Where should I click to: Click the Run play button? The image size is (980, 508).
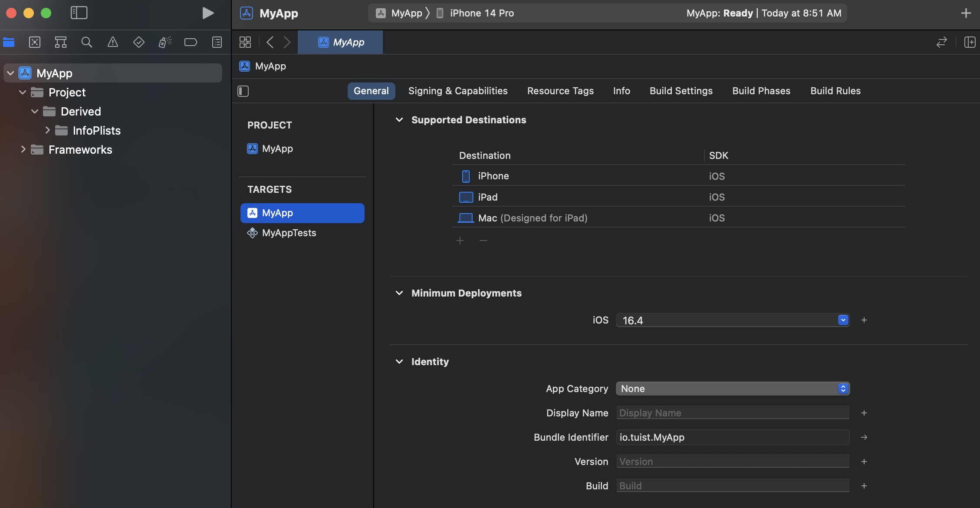pyautogui.click(x=208, y=13)
